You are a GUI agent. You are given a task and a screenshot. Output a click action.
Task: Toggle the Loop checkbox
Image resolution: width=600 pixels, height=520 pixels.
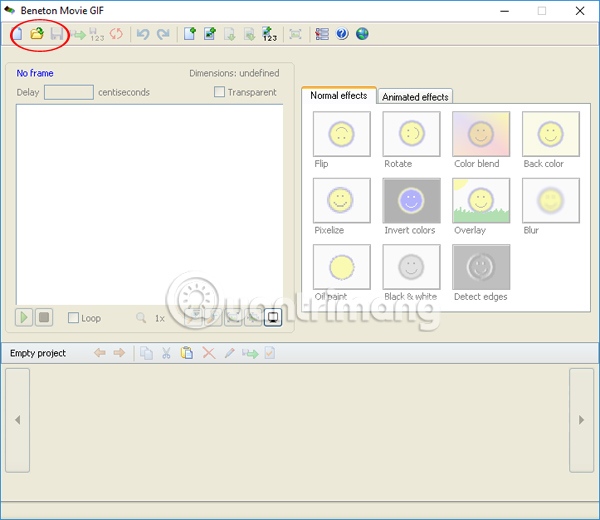(x=73, y=318)
